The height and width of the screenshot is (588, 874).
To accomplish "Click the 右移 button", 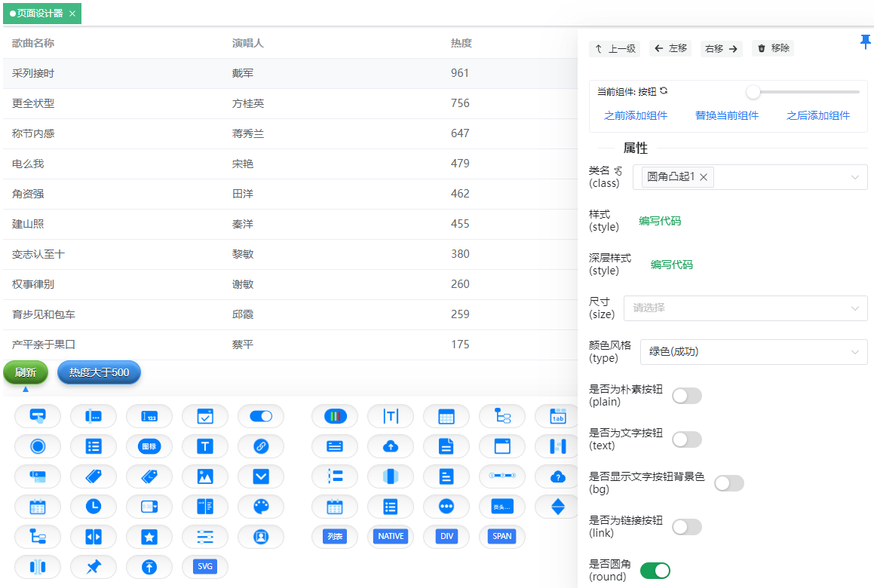I will click(x=721, y=48).
